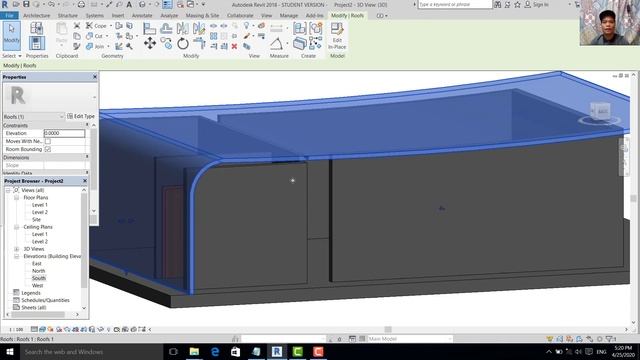Viewport: 640px width, 360px height.
Task: Click the Save icon in quick access toolbar
Action: [x=26, y=4]
